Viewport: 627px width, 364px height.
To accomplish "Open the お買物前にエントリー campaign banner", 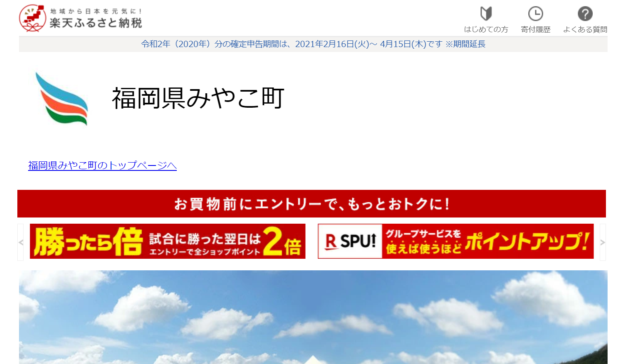I will click(x=313, y=203).
